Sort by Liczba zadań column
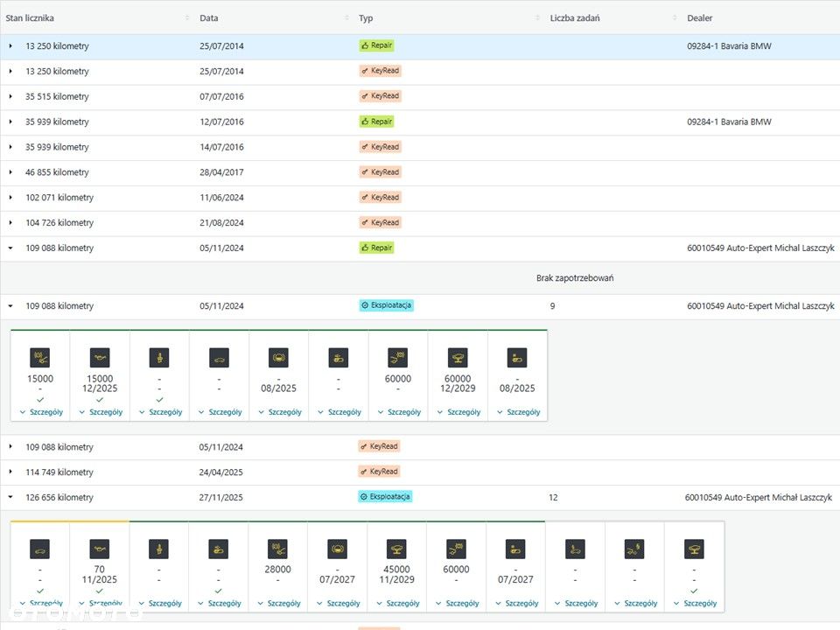Image resolution: width=840 pixels, height=630 pixels. 575,17
